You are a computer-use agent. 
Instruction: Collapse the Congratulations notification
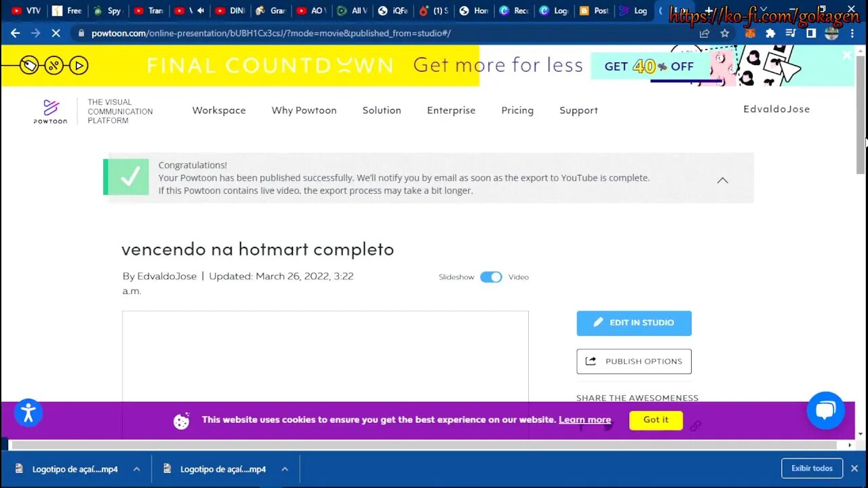click(723, 180)
